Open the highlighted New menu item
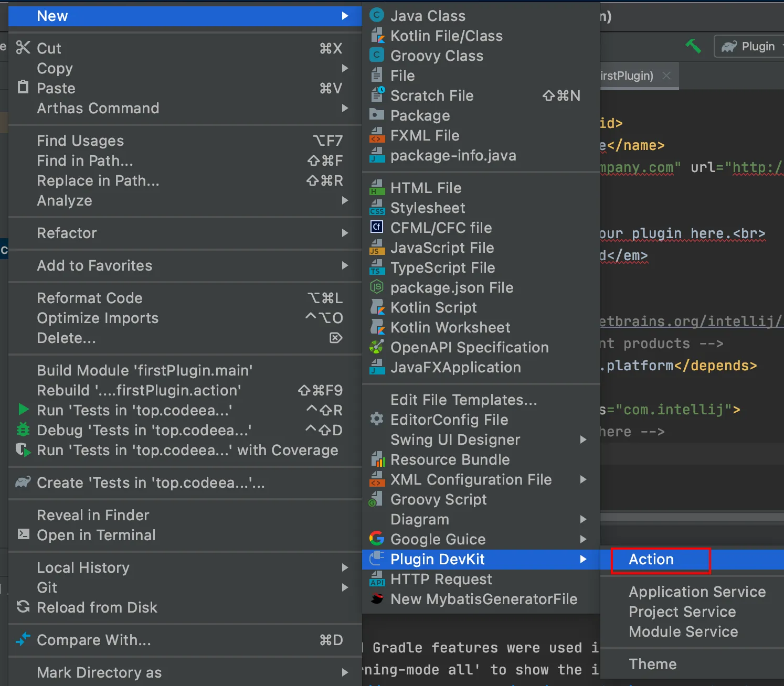 point(185,16)
